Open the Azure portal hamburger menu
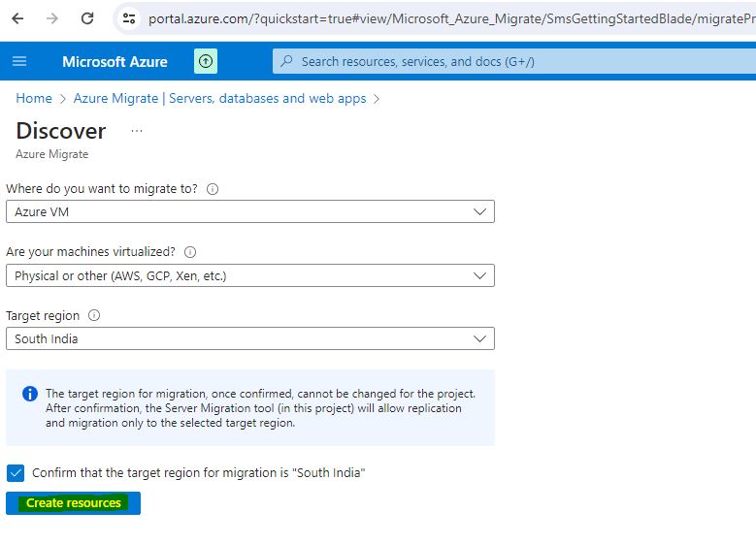Image resolution: width=756 pixels, height=544 pixels. pyautogui.click(x=19, y=61)
